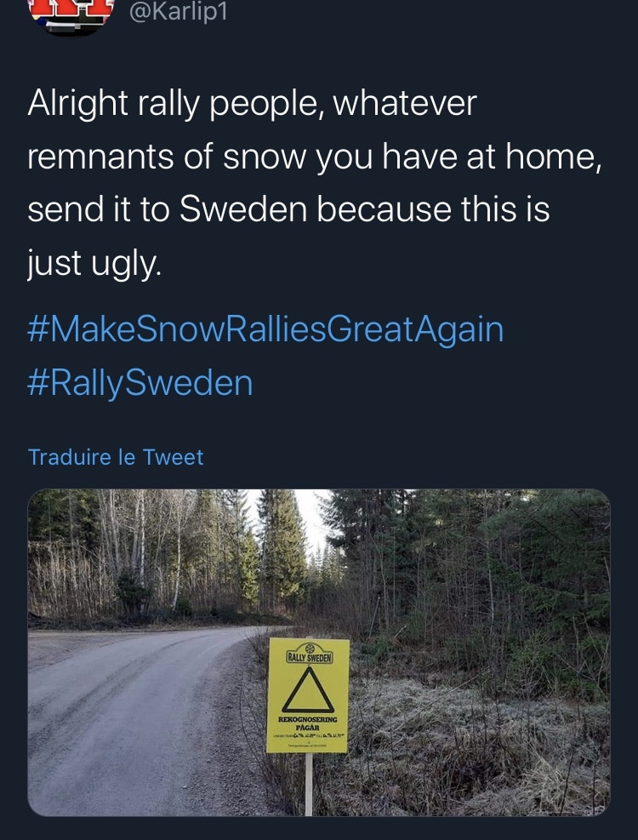The height and width of the screenshot is (840, 638).
Task: Click the warning triangle on the yellow sign
Action: click(308, 690)
